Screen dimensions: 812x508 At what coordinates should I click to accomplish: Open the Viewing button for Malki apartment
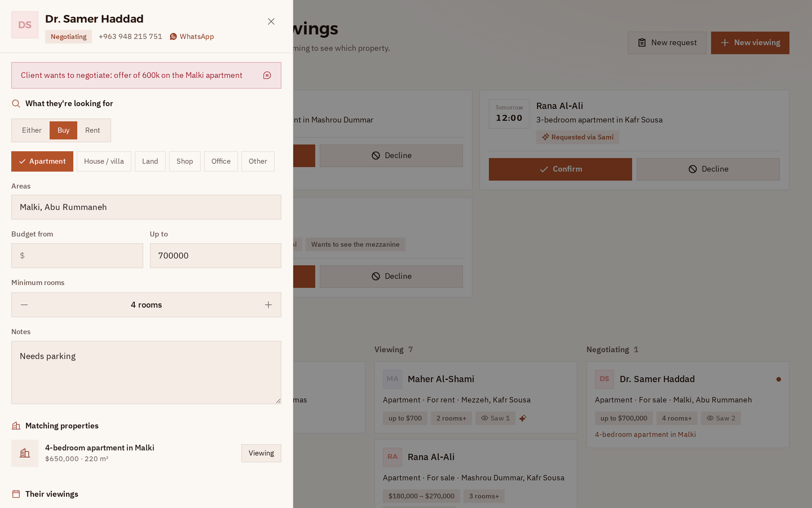pyautogui.click(x=261, y=453)
